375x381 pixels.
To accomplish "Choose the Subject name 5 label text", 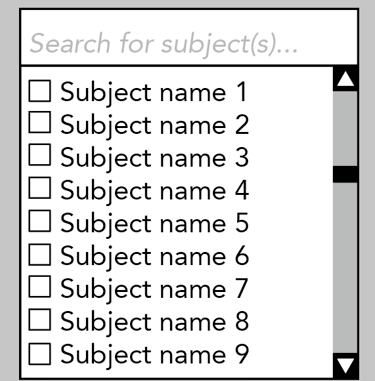I will pos(155,224).
